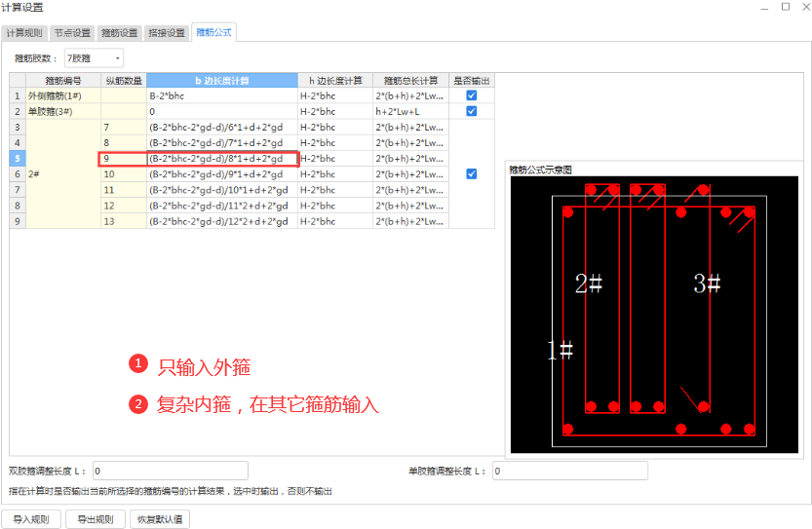Viewport: 812px width, 529px height.
Task: Click the 导出规则 button
Action: 96,519
